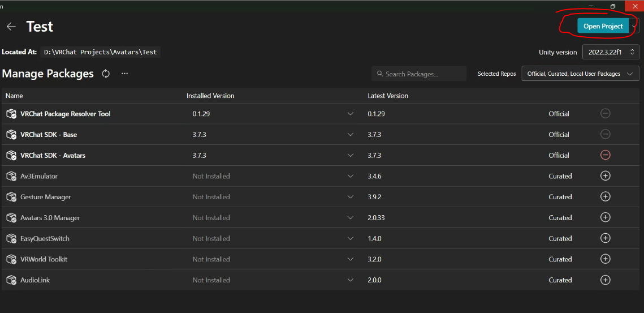Screen dimensions: 644x313
Task: Click latest version 2.0.33
Action: pyautogui.click(x=376, y=217)
